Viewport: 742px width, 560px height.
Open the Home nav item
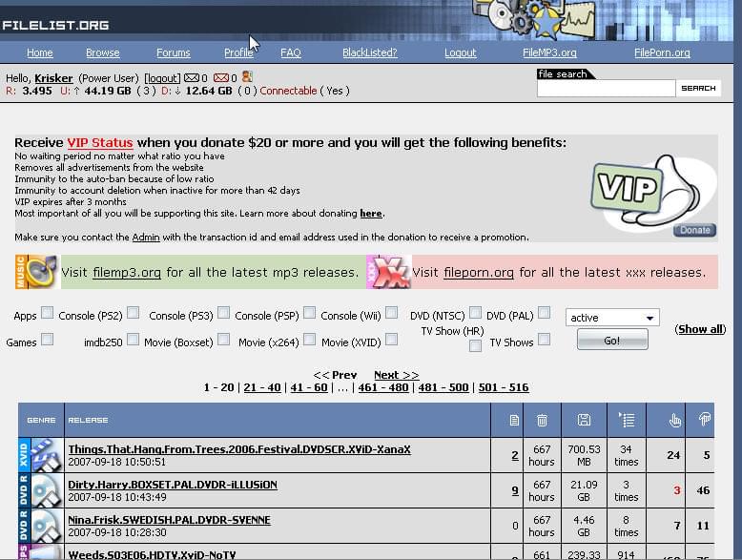coord(40,52)
